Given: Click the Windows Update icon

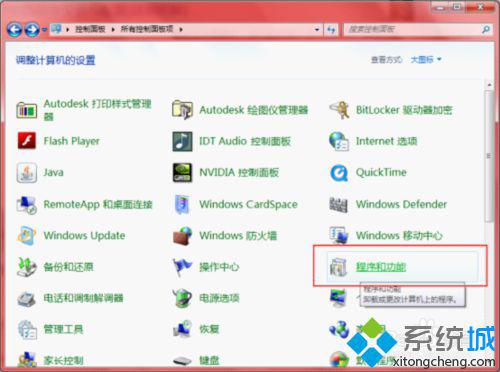Looking at the screenshot, I should [x=27, y=236].
